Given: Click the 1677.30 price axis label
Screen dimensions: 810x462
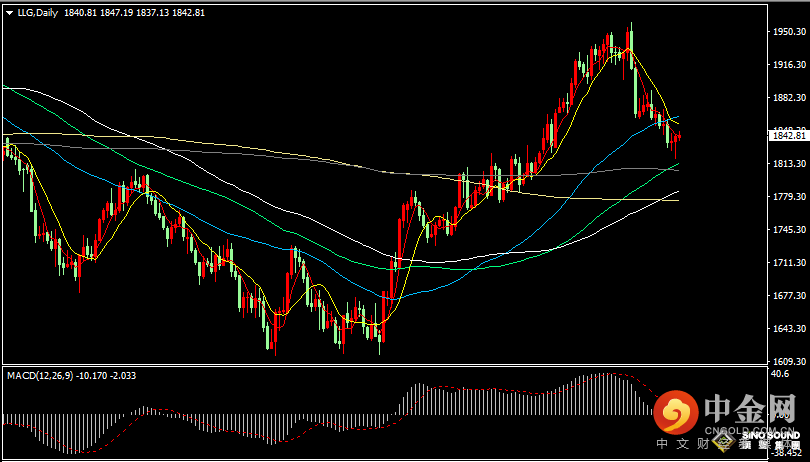Looking at the screenshot, I should coord(789,296).
